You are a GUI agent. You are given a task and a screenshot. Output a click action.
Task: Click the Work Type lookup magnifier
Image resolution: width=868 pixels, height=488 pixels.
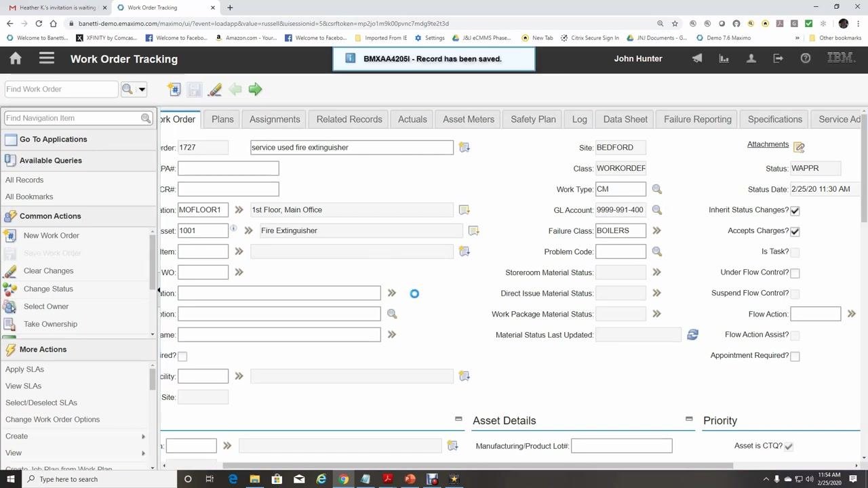pos(656,189)
